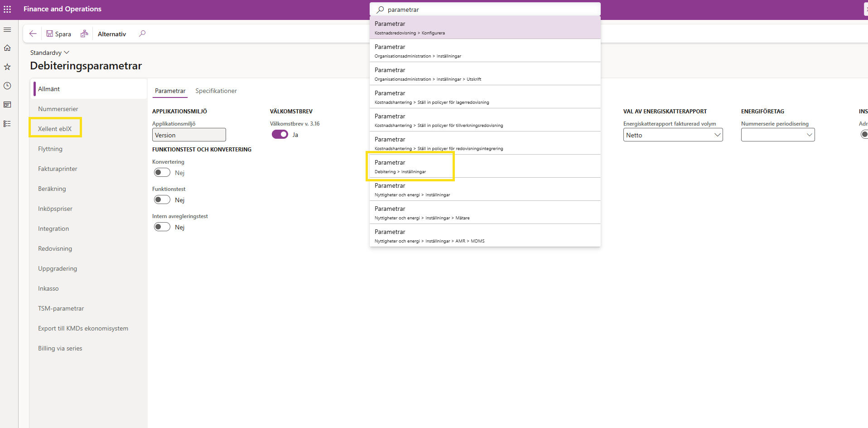868x428 pixels.
Task: Click the Spara save button
Action: [59, 34]
